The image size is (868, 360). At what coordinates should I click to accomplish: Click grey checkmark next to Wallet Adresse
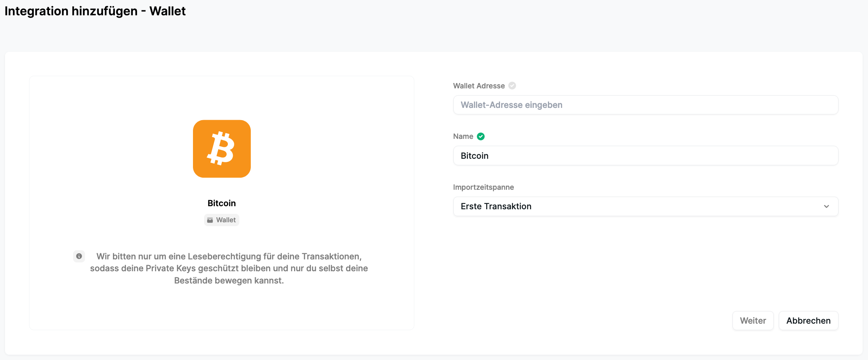click(x=512, y=86)
